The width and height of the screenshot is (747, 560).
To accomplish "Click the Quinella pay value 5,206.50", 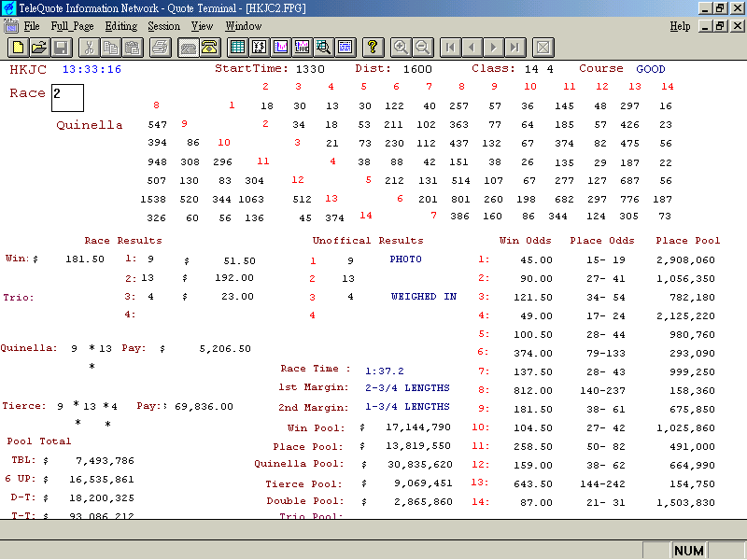I will coord(225,349).
